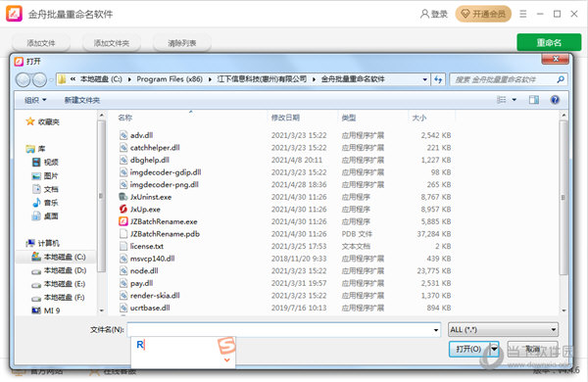
Task: Click the JZBatchRename.exe application icon
Action: coord(123,221)
